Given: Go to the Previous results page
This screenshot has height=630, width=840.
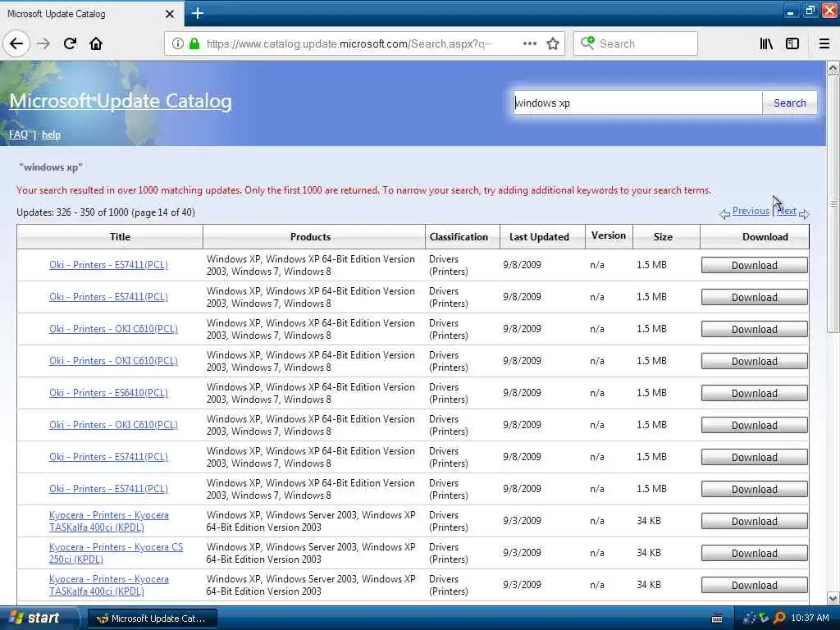Looking at the screenshot, I should [x=751, y=211].
